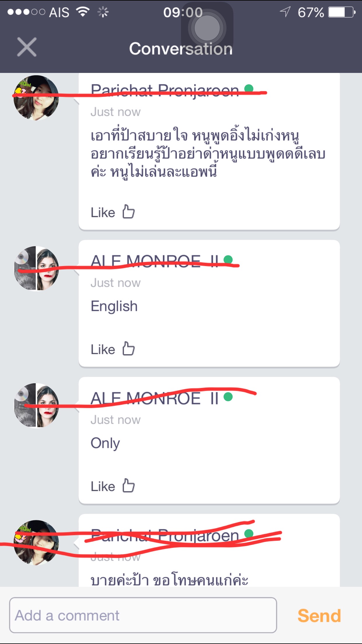Open the avatar beside the "Only" comment
Image resolution: width=362 pixels, height=644 pixels.
36,406
